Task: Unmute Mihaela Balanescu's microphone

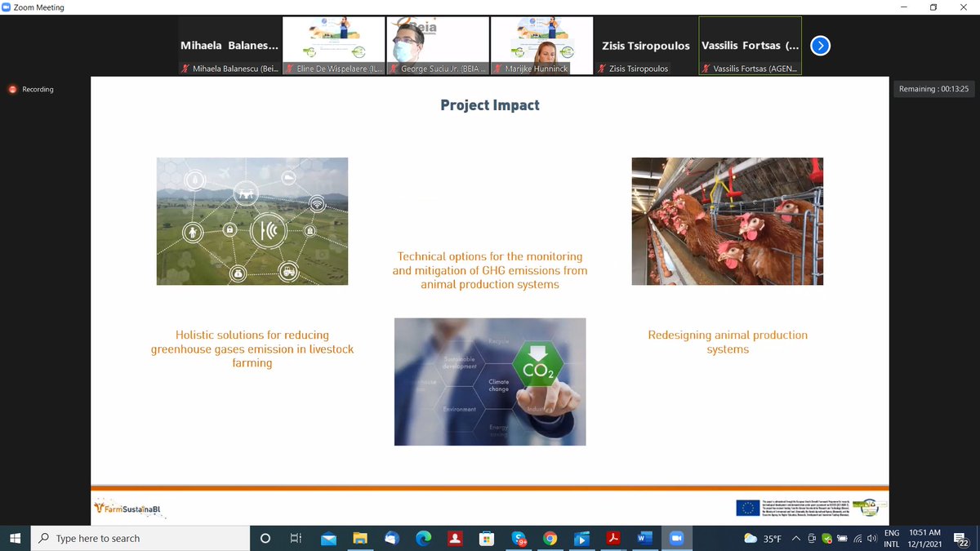Action: click(x=184, y=69)
